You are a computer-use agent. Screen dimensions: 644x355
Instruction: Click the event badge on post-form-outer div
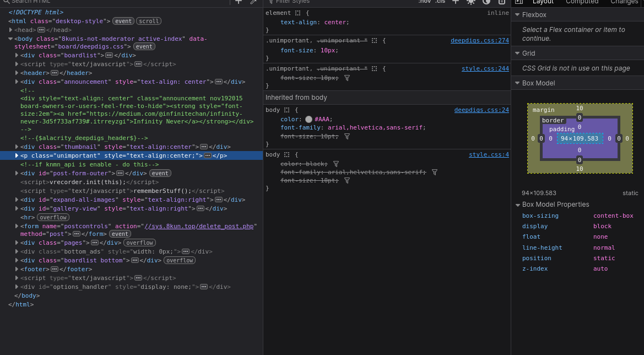pyautogui.click(x=160, y=174)
